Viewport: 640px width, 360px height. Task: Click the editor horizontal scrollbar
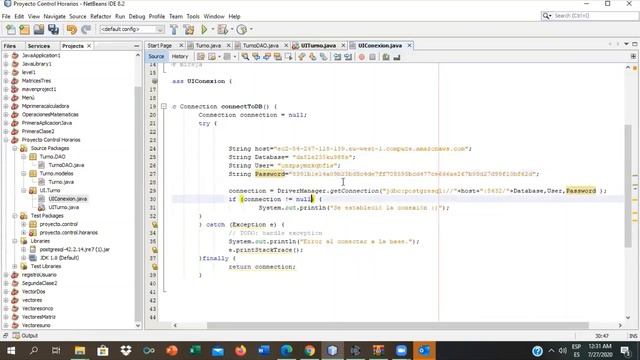[398, 325]
